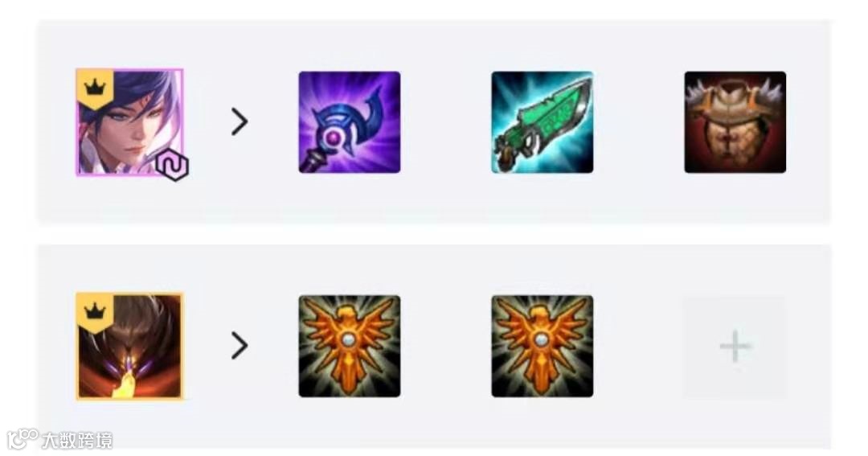The image size is (868, 456).
Task: Select the dark fiery champion portrait
Action: coord(129,346)
